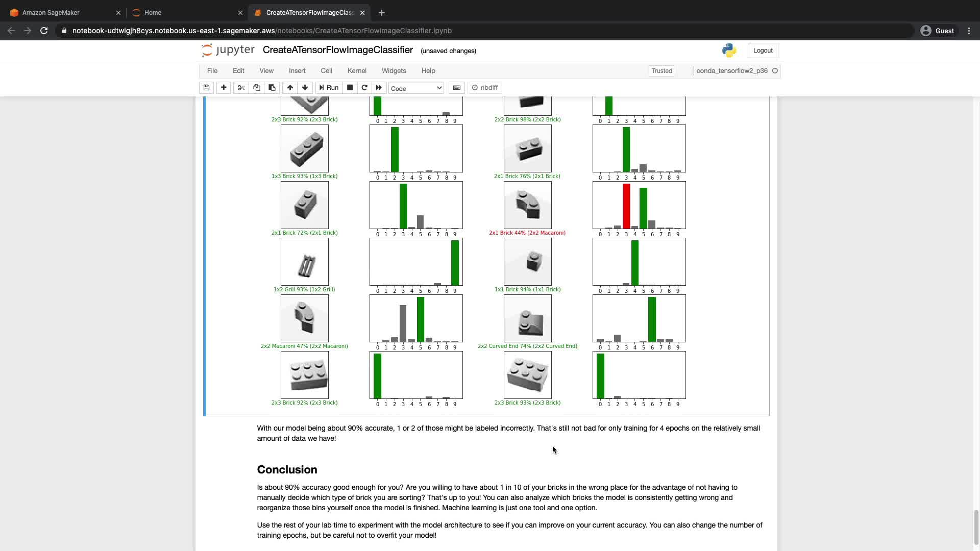This screenshot has width=980, height=551.
Task: Open the Kernel menu
Action: click(357, 71)
